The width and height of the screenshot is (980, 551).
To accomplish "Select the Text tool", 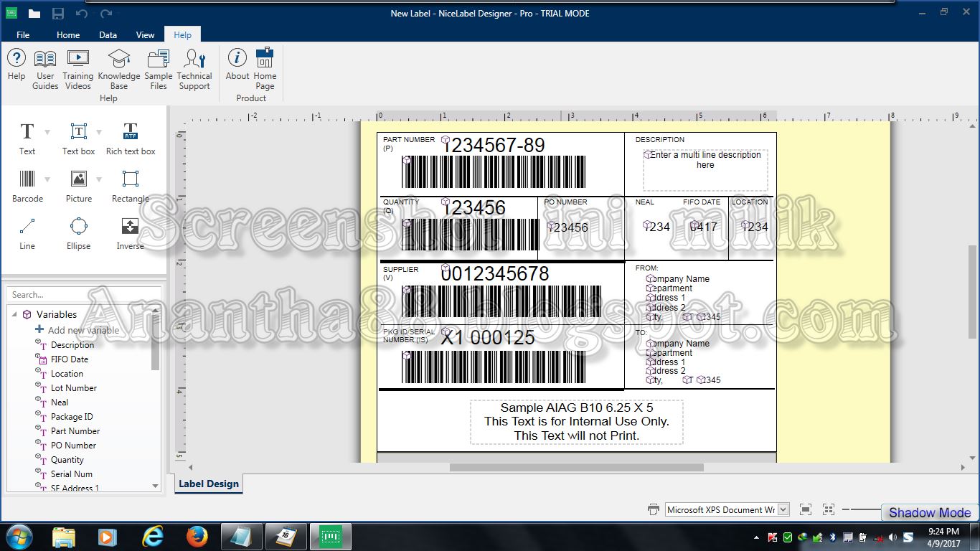I will [27, 138].
